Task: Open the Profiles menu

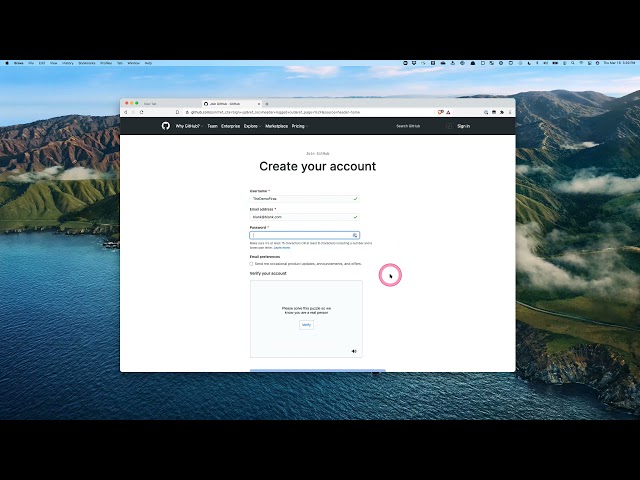Action: click(x=106, y=63)
